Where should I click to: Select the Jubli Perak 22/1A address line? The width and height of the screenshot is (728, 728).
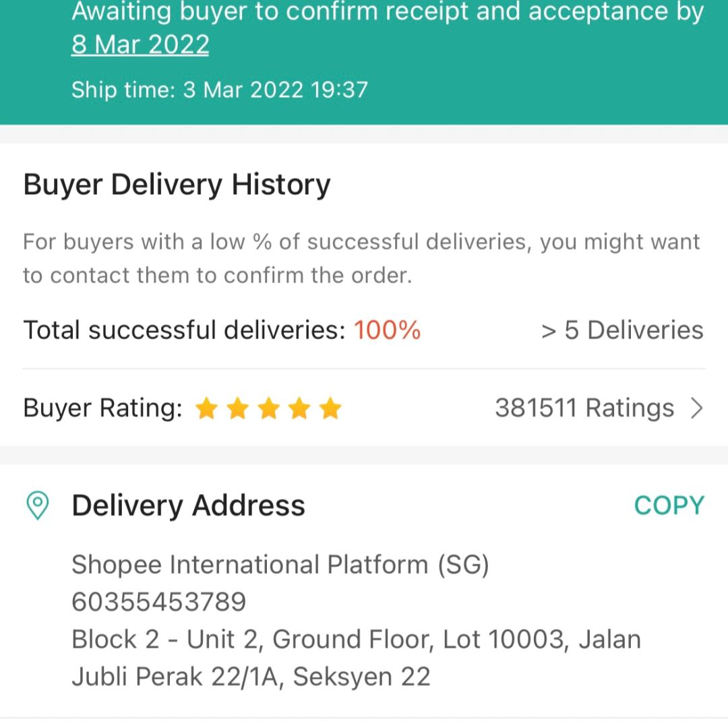(251, 677)
